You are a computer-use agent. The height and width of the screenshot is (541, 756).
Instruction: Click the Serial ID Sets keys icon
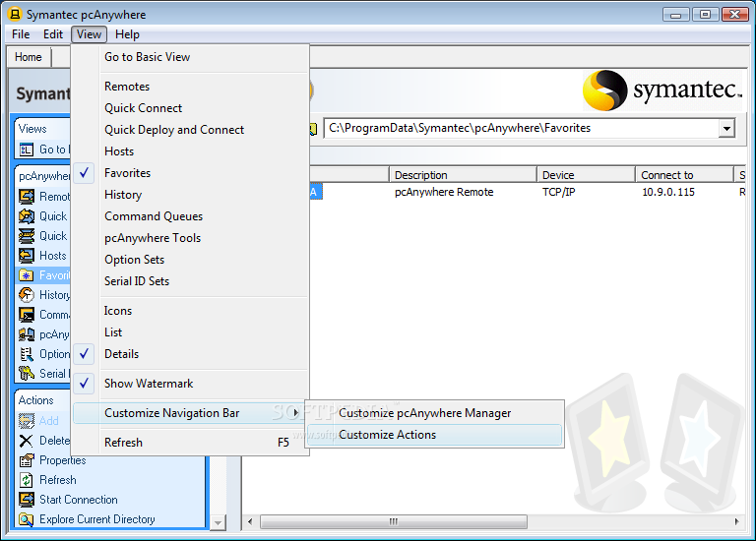tap(26, 374)
